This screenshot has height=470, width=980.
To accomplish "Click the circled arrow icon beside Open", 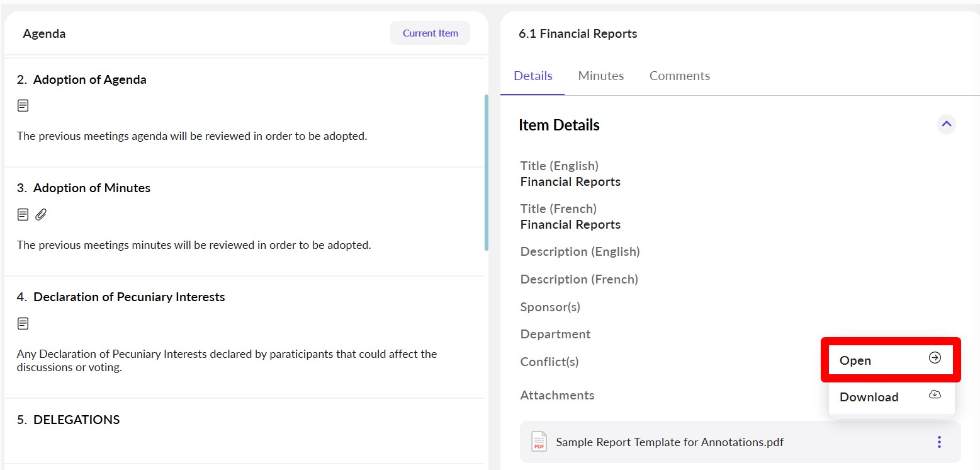I will [x=935, y=358].
